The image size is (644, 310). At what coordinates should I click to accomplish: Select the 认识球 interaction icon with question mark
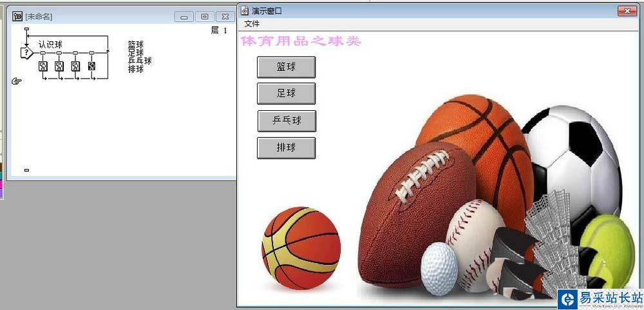(x=26, y=53)
